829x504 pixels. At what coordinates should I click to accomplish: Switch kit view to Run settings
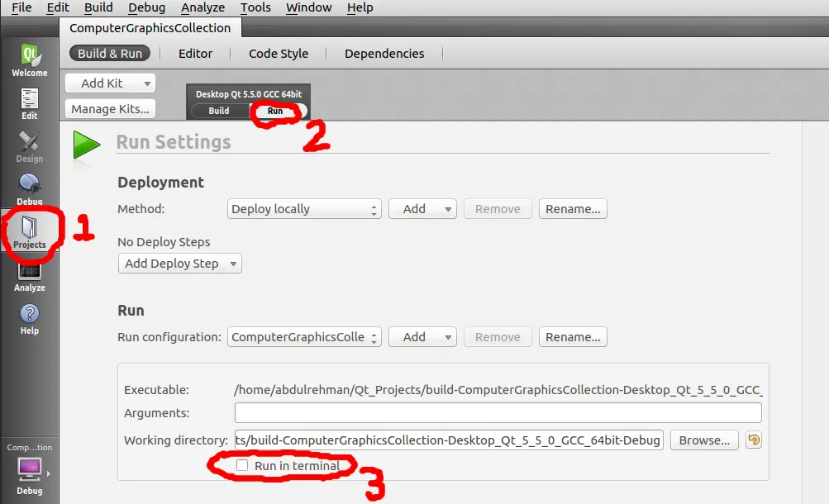click(275, 111)
